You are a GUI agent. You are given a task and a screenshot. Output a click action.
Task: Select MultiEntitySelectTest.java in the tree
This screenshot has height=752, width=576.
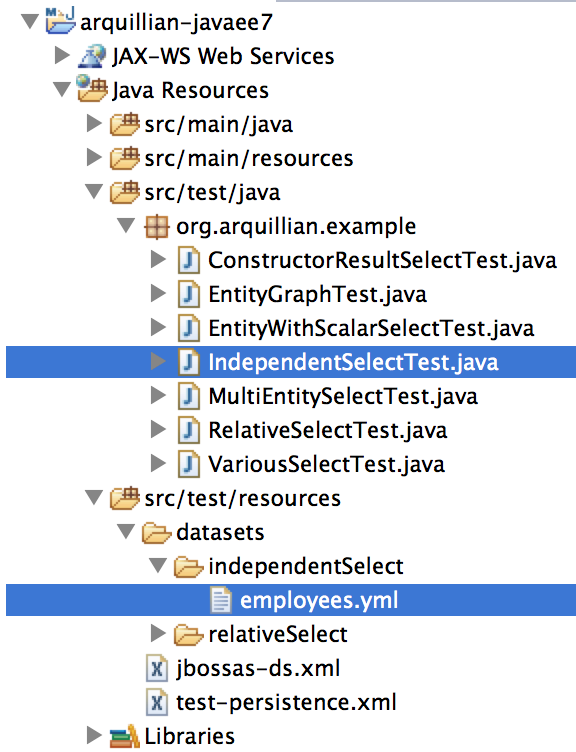coord(343,397)
